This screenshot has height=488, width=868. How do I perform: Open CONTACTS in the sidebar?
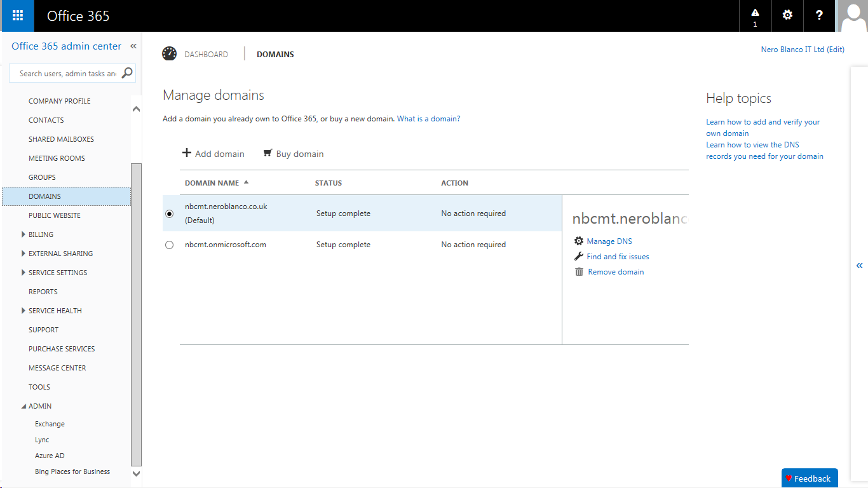pos(46,120)
